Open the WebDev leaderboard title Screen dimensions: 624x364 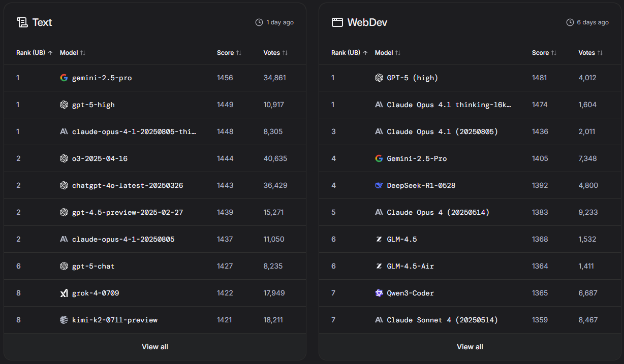pos(367,22)
